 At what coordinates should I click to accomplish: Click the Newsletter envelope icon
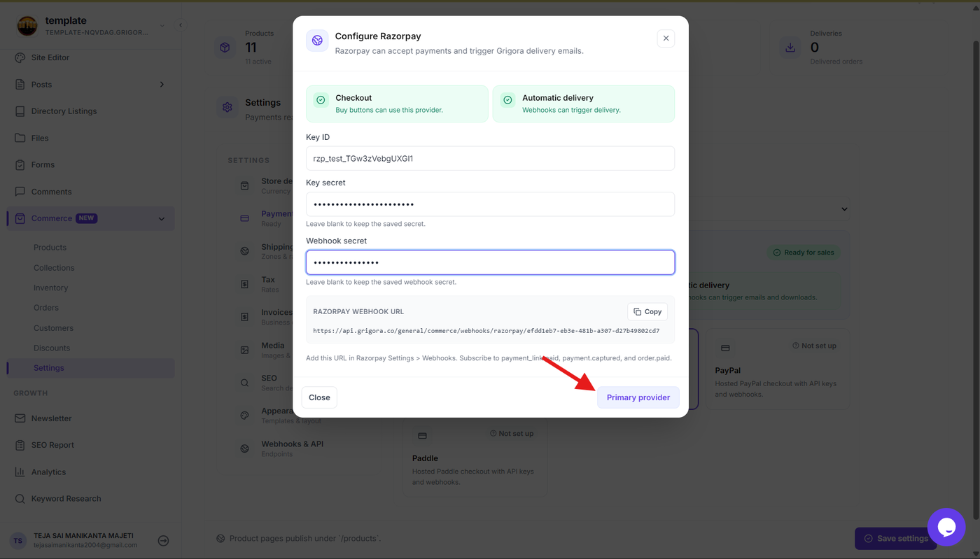pos(20,418)
